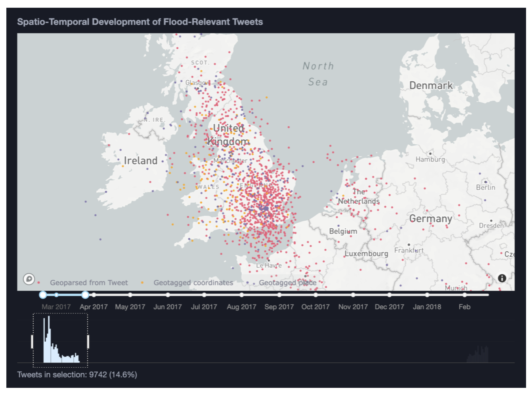Click the right histogram brush handle

point(88,342)
